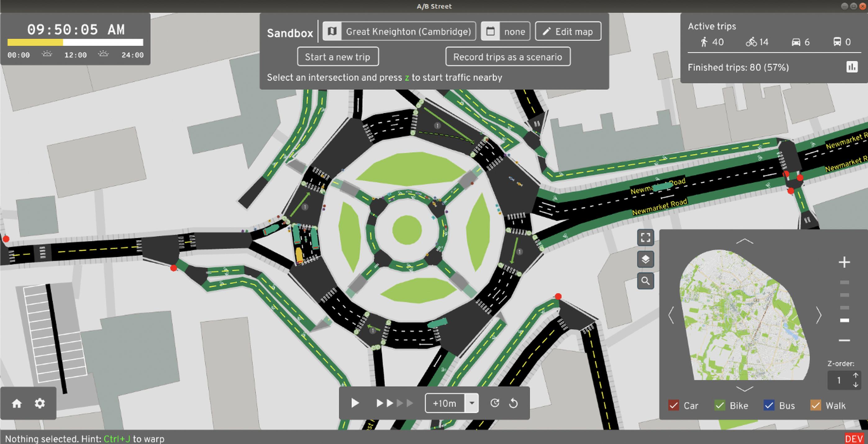Click Record trips as a scenario
868x444 pixels.
pyautogui.click(x=507, y=57)
